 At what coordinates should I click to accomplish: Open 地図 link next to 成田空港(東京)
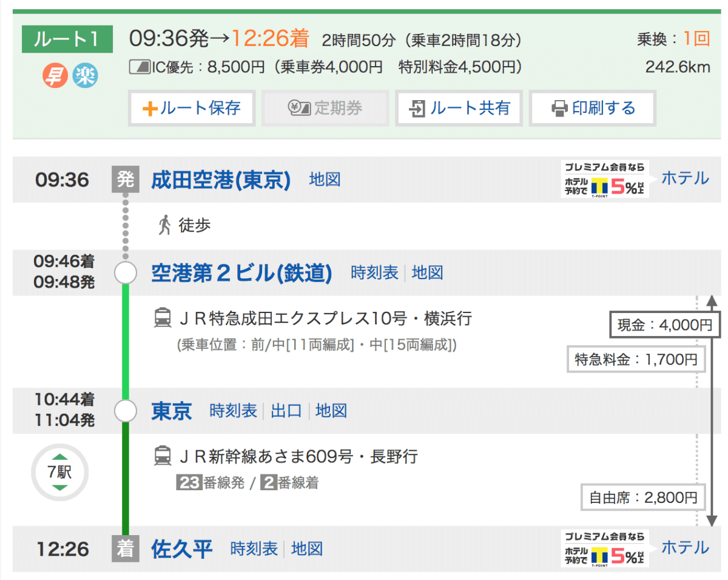tap(325, 180)
